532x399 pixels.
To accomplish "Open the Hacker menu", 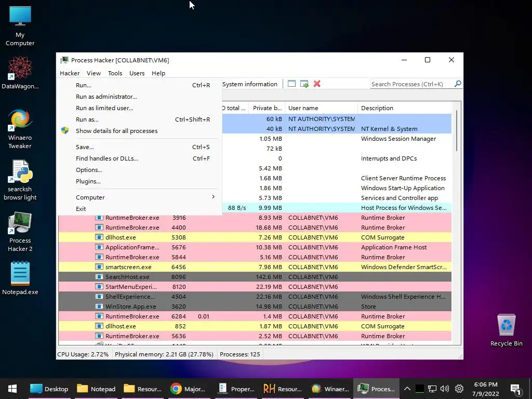I will pyautogui.click(x=70, y=73).
